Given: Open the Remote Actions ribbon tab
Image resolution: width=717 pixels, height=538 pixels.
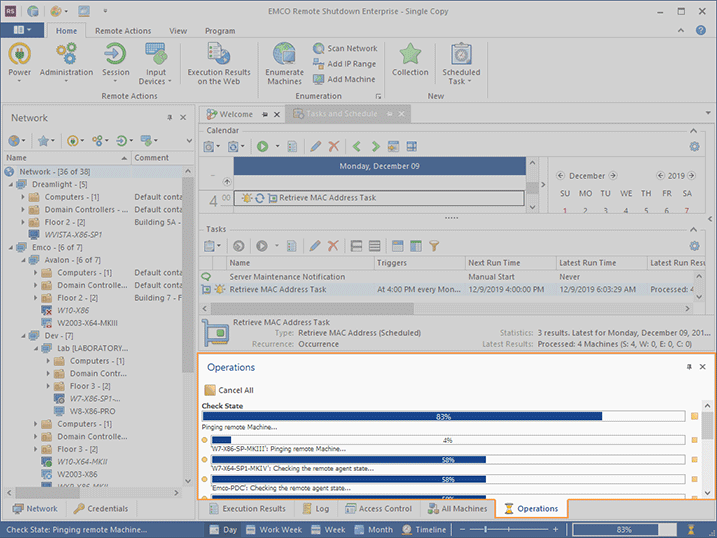Looking at the screenshot, I should point(124,31).
